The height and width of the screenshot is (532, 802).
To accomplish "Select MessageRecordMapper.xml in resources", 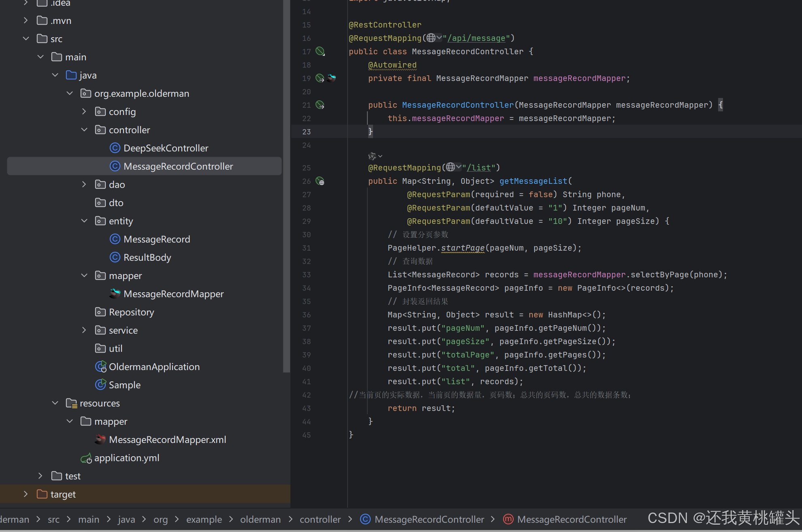I will click(167, 440).
